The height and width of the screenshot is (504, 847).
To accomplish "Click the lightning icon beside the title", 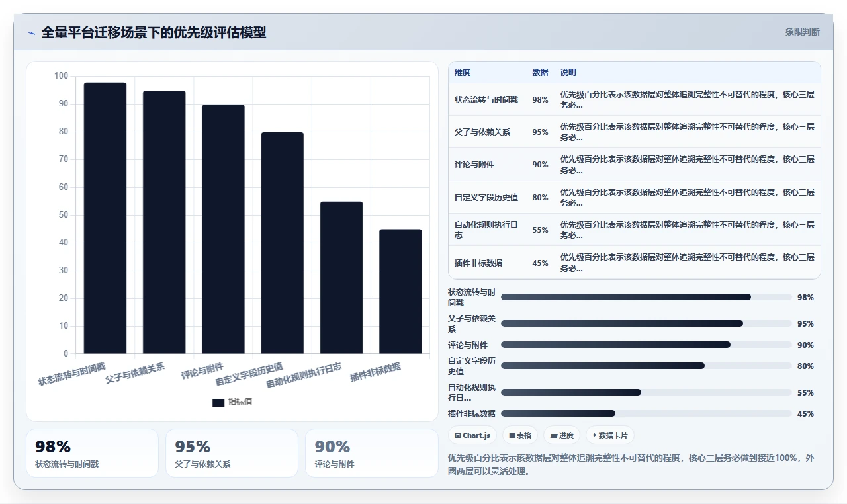I will coord(31,33).
